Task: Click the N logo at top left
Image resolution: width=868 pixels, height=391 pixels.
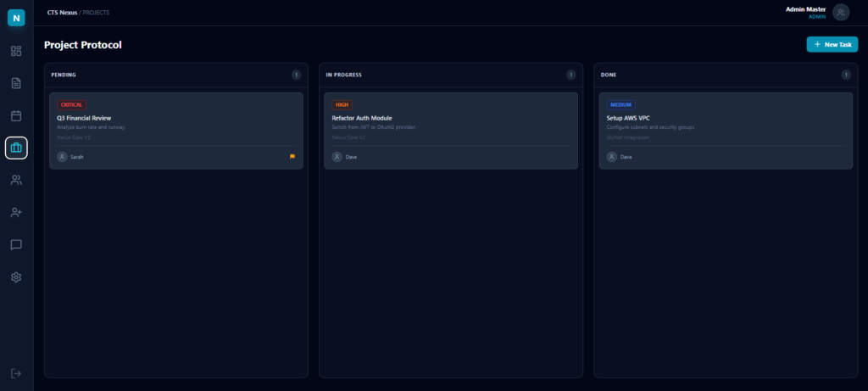Action: pos(16,17)
